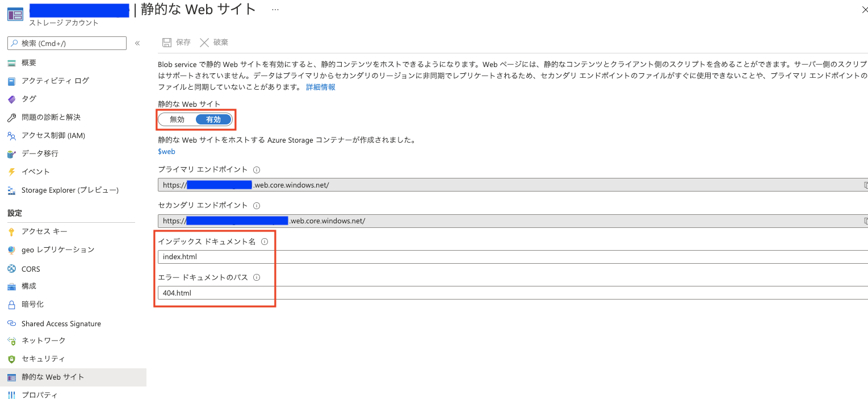Viewport: 868px width, 399px height.
Task: Collapse the sidebar with double chevron
Action: [x=137, y=43]
